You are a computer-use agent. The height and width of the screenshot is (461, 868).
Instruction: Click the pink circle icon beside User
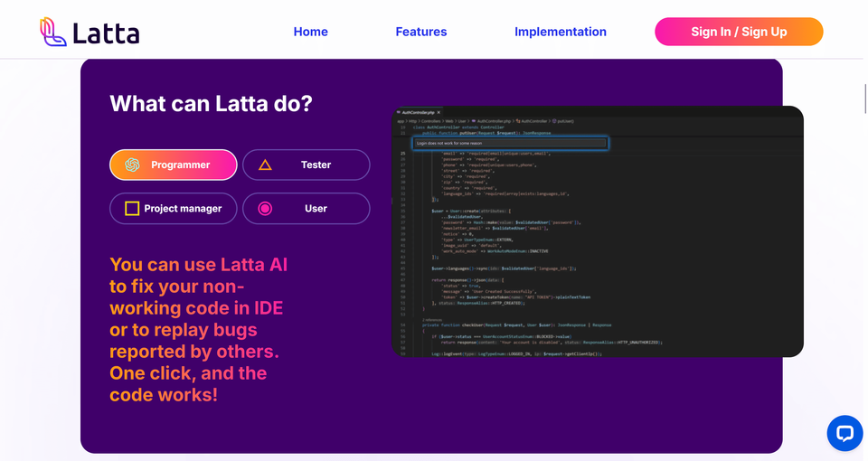[265, 209]
